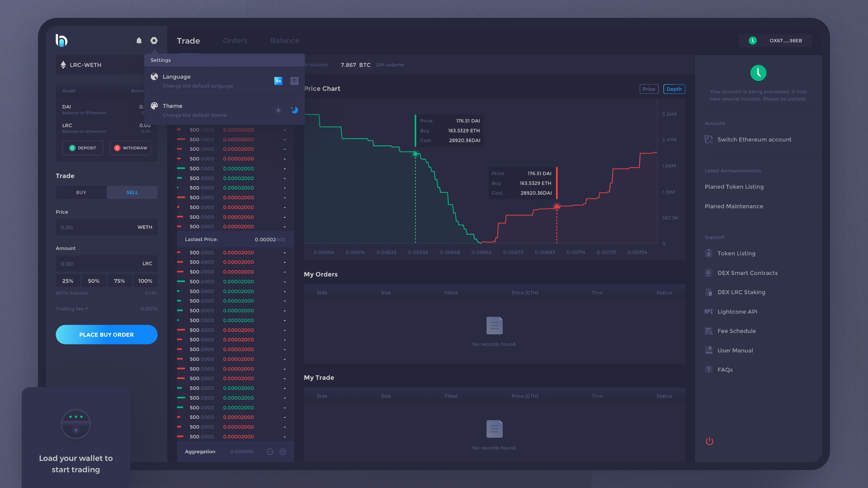Set amount to 50%
Viewport: 868px width, 488px height.
94,281
